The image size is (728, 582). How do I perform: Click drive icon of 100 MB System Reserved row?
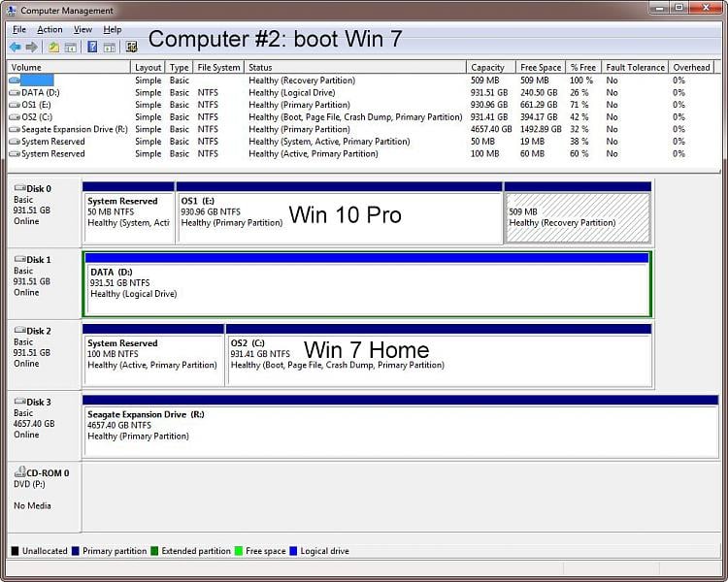click(x=15, y=153)
